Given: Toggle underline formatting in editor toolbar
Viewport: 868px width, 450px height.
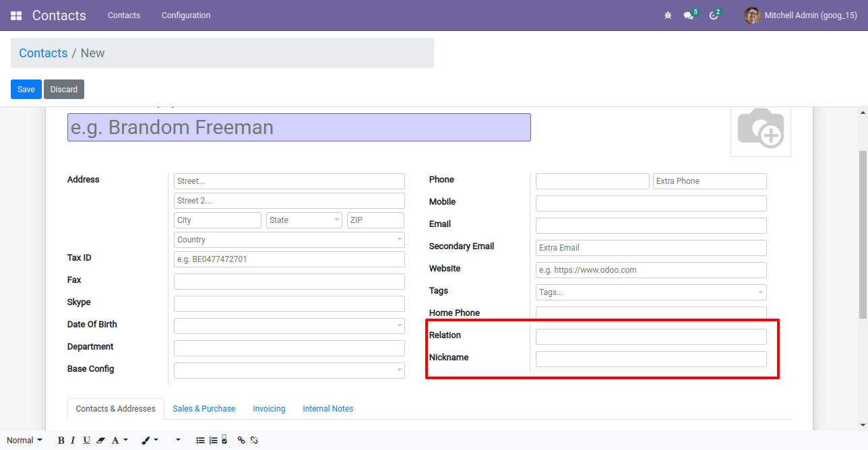Looking at the screenshot, I should coord(87,440).
